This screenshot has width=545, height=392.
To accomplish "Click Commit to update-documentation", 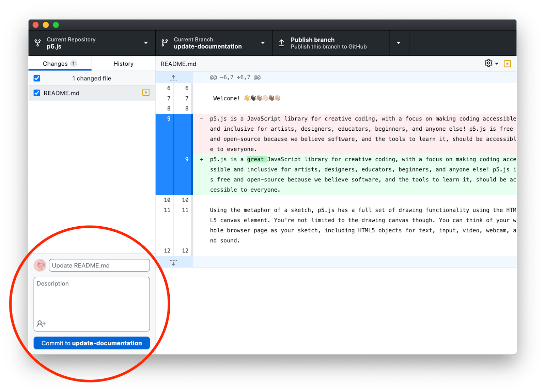I will [x=91, y=343].
